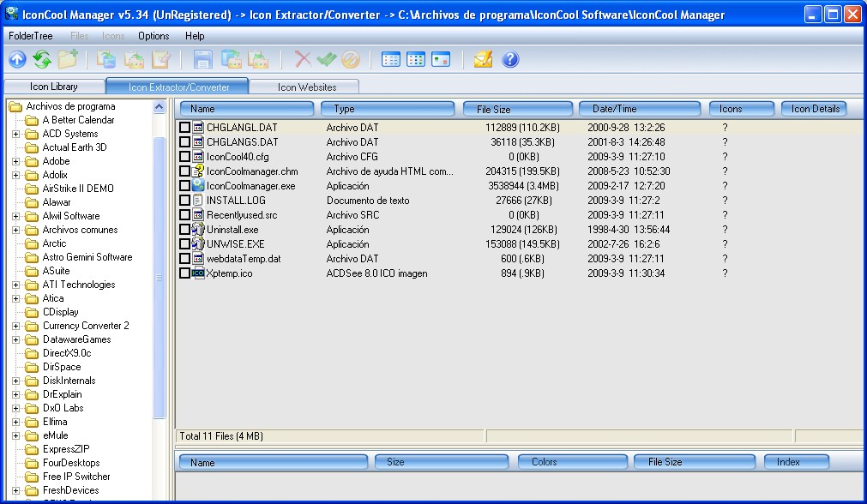Click the Icon Details column header
The image size is (867, 504).
815,109
